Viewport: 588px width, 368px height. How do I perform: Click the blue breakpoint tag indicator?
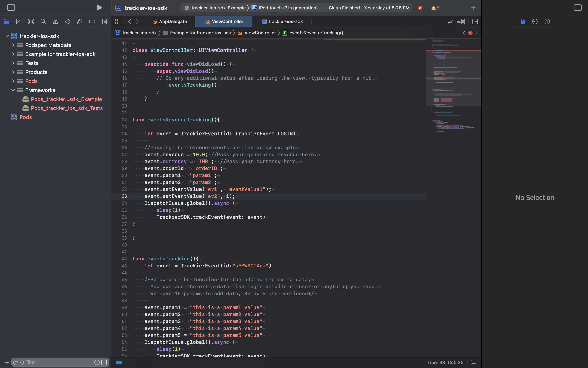pyautogui.click(x=119, y=362)
